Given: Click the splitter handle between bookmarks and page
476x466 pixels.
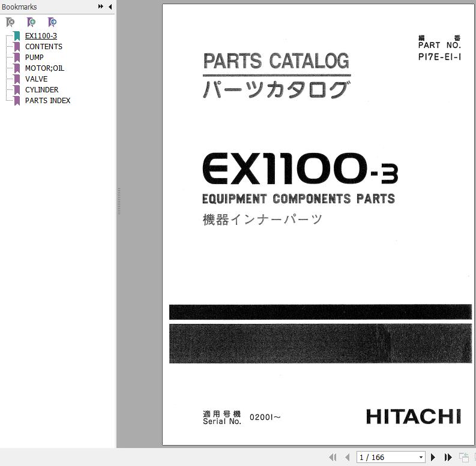Looking at the screenshot, I should [x=119, y=201].
